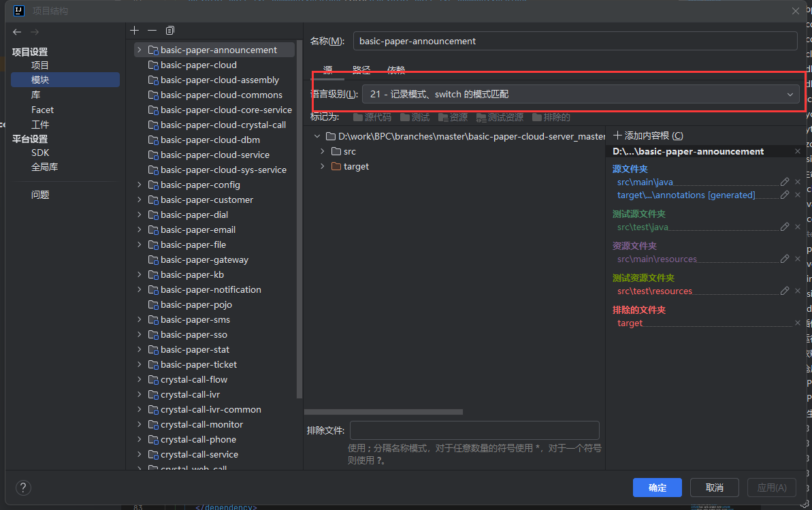The width and height of the screenshot is (812, 510).
Task: Toggle mark as 测试资源 (Test Resources)
Action: point(500,117)
